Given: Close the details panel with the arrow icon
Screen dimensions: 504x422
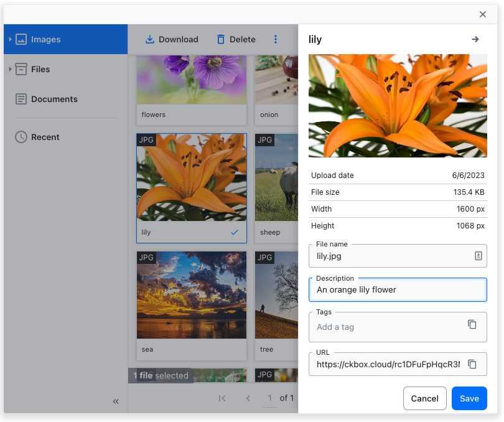Looking at the screenshot, I should click(475, 39).
